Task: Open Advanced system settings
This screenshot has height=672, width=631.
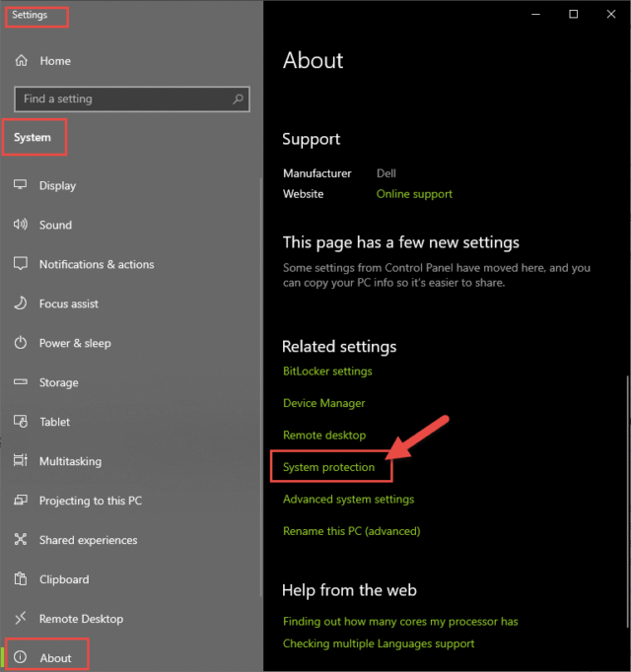Action: coord(348,500)
